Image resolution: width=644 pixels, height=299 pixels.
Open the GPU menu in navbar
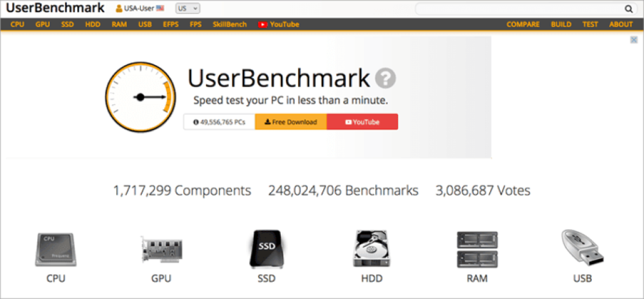coord(43,25)
